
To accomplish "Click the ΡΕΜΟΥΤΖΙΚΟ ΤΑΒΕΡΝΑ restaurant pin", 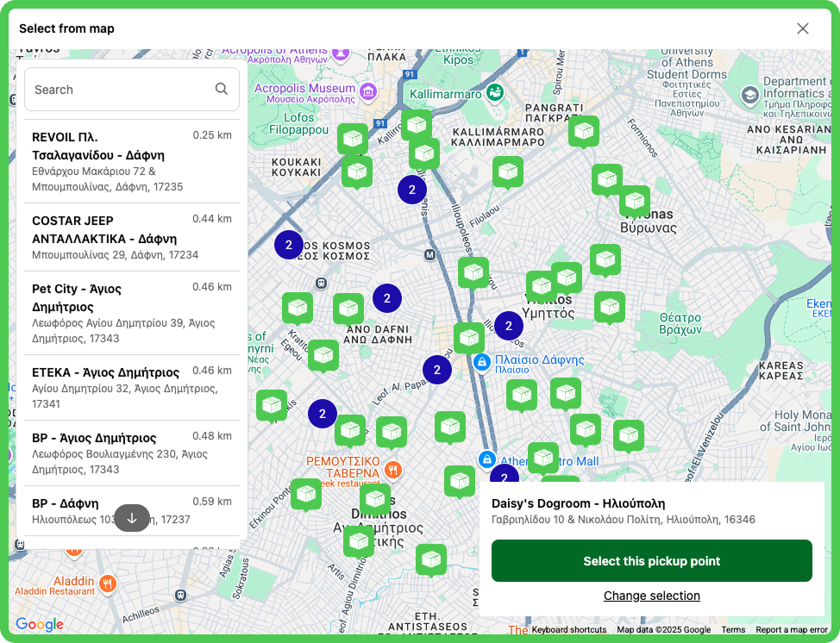I will (392, 470).
